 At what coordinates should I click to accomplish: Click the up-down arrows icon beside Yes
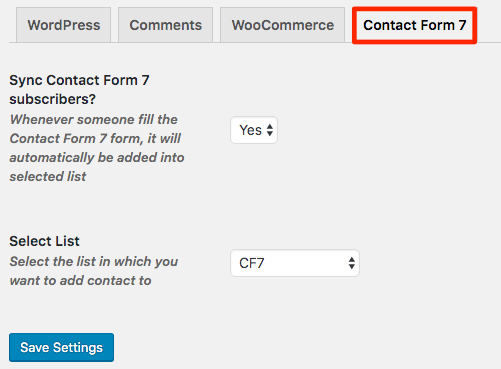tap(270, 130)
